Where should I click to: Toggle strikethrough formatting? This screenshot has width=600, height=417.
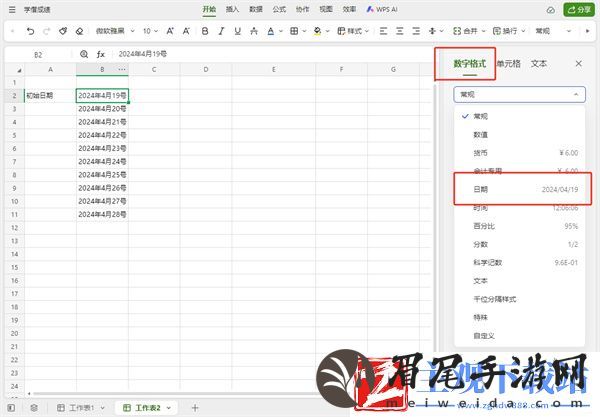pyautogui.click(x=254, y=31)
